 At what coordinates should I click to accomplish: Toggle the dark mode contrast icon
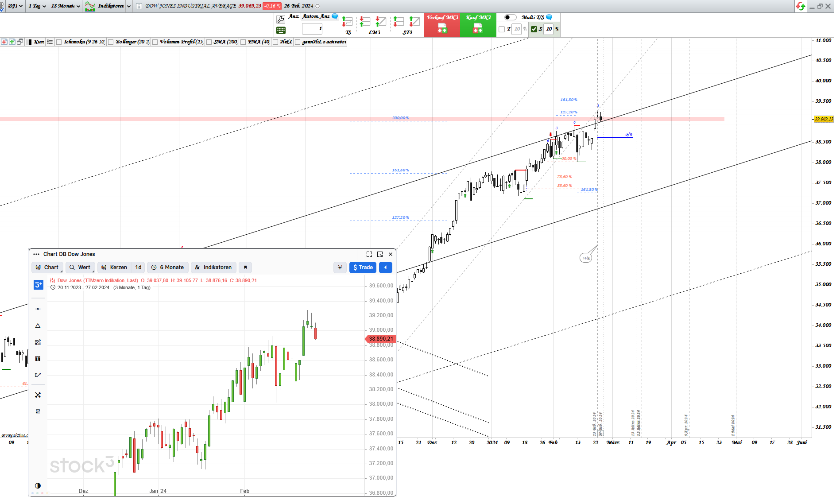pos(38,486)
